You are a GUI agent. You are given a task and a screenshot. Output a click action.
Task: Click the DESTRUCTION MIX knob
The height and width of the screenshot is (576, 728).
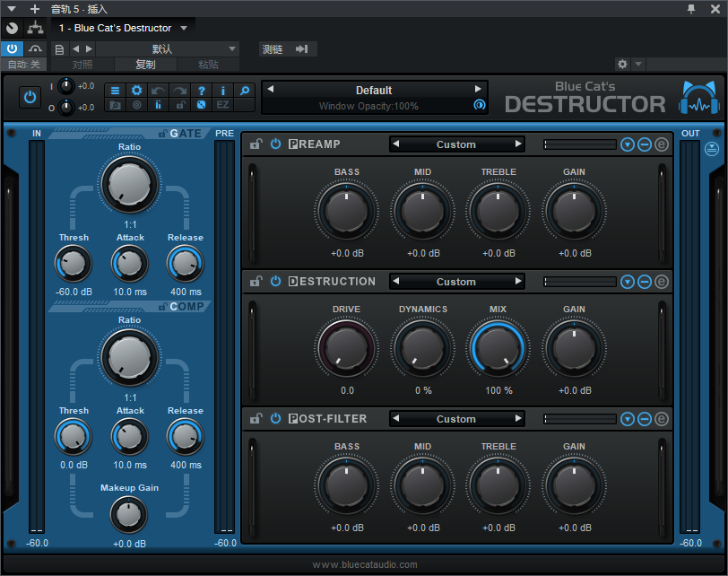[498, 348]
